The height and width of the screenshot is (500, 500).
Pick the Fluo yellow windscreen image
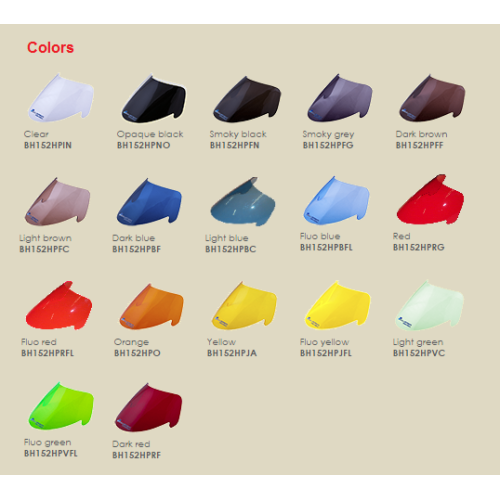coord(338,305)
